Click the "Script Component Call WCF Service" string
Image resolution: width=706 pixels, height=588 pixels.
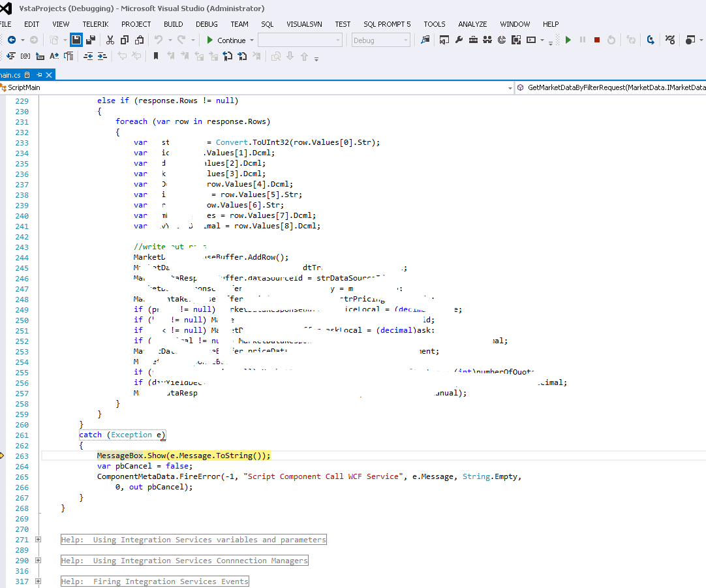tap(323, 476)
